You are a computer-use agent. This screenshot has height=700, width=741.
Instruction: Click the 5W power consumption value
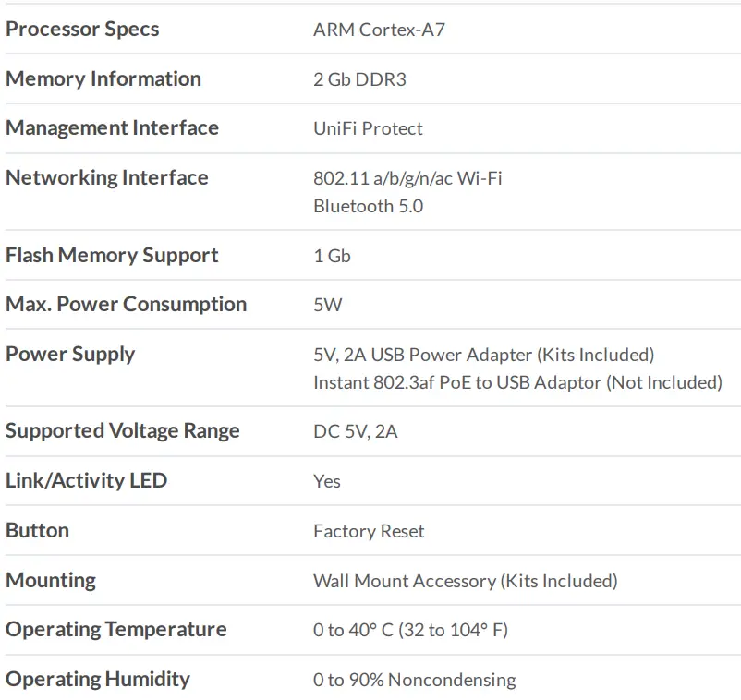328,305
